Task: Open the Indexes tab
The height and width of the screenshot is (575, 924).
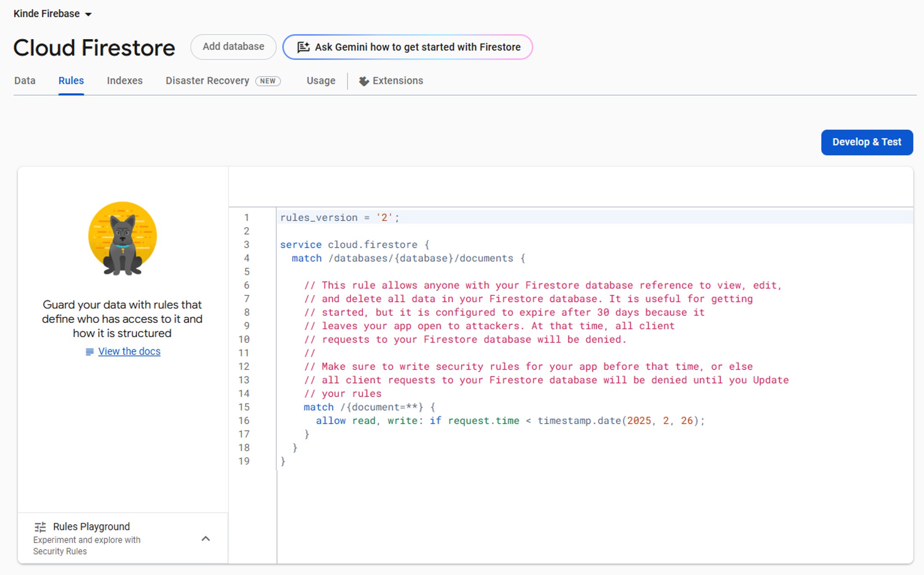Action: 124,80
